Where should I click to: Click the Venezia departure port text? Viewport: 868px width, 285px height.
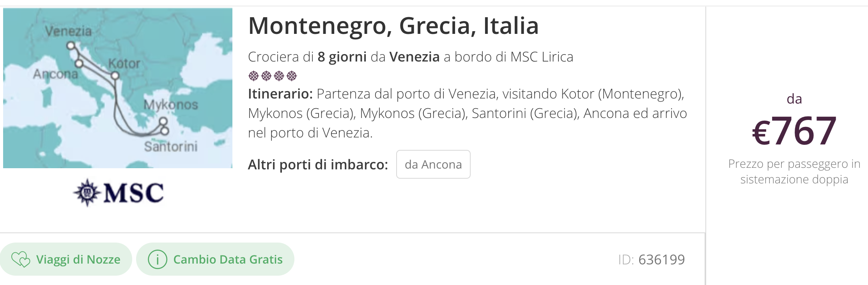[x=415, y=57]
